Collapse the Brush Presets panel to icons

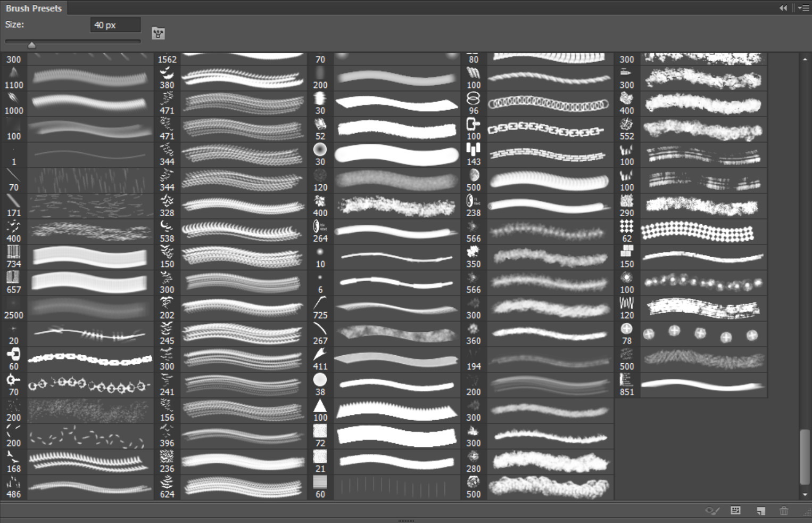coord(783,7)
